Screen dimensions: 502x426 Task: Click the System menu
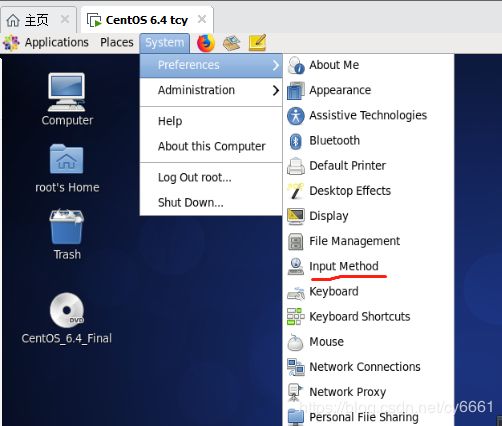click(165, 43)
